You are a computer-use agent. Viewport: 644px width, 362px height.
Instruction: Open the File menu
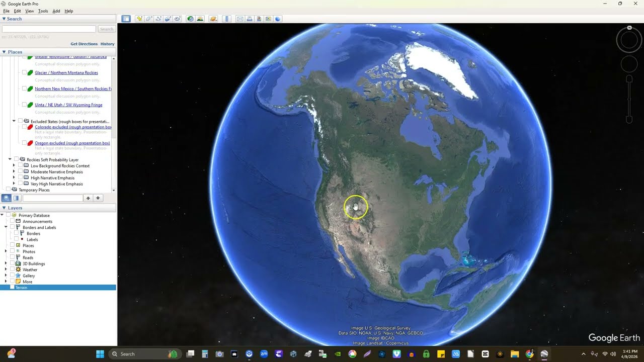[x=6, y=11]
